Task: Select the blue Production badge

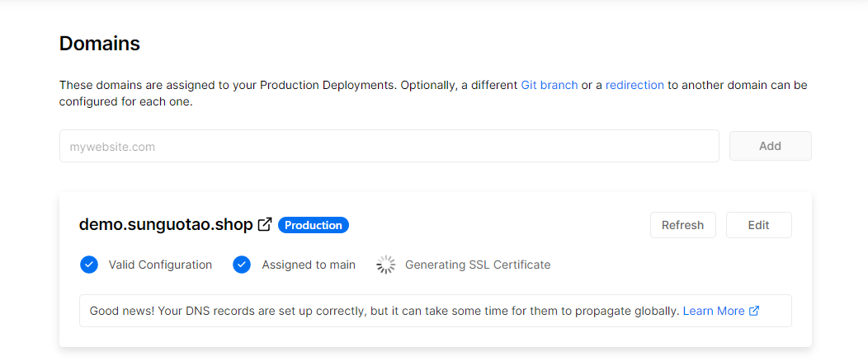Action: [314, 225]
